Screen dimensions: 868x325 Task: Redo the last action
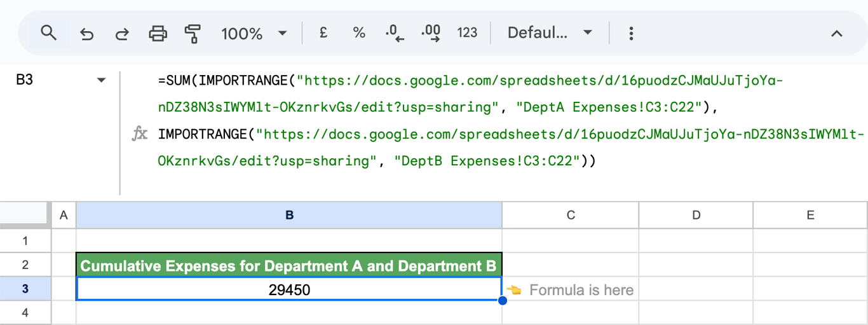pos(122,33)
